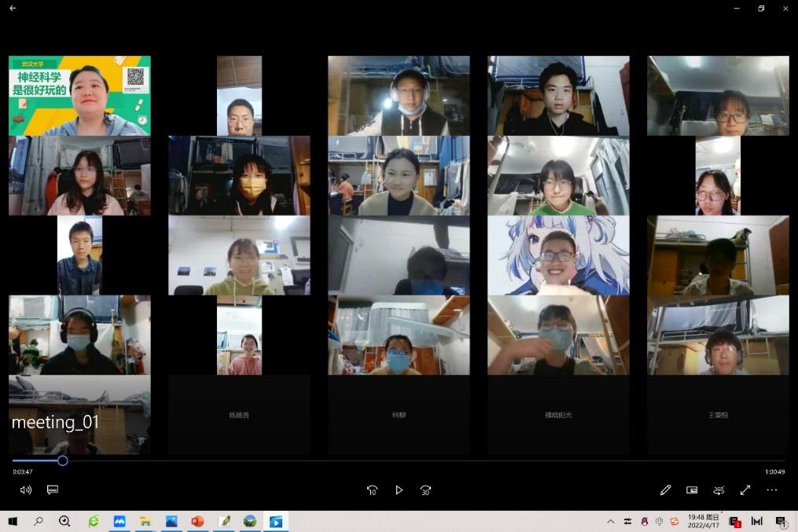Open the Photos app from taskbar
The width and height of the screenshot is (798, 532).
171,521
